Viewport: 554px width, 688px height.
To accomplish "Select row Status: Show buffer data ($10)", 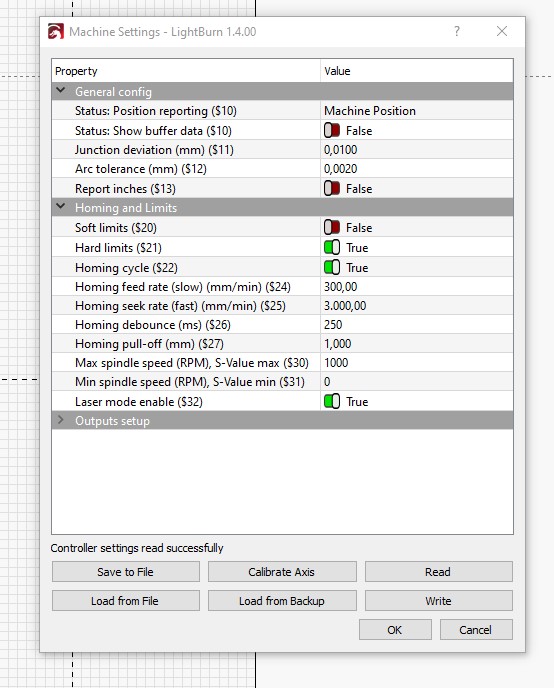I will tap(282, 130).
